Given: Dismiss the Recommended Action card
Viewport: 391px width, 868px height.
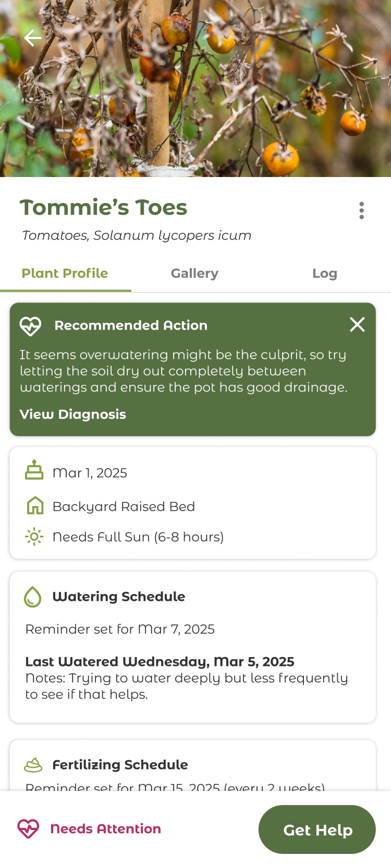Looking at the screenshot, I should pos(357,325).
